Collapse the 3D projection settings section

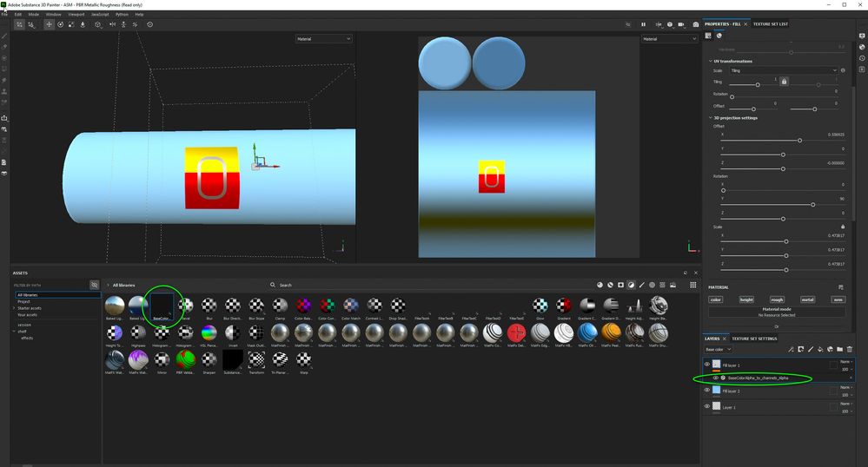[x=710, y=118]
